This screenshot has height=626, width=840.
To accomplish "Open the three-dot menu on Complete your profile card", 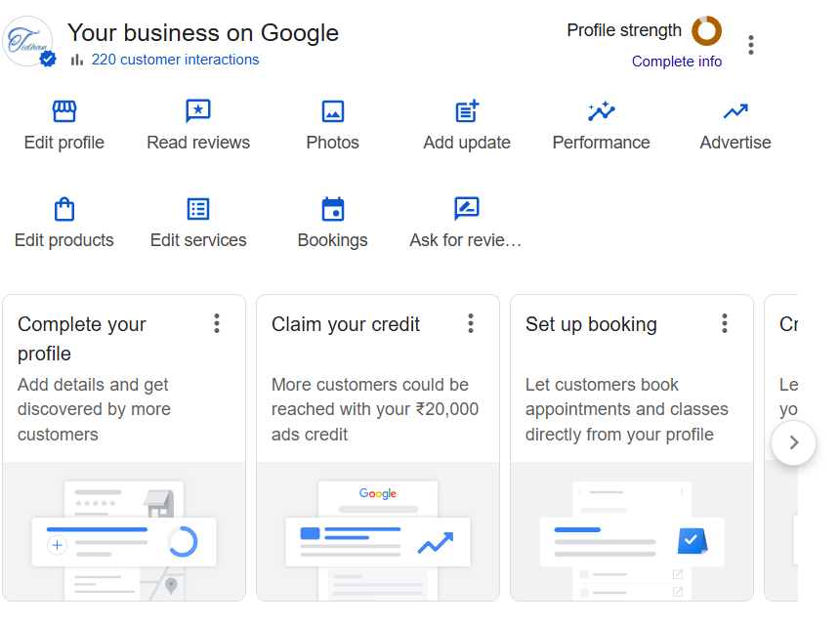I will click(217, 323).
